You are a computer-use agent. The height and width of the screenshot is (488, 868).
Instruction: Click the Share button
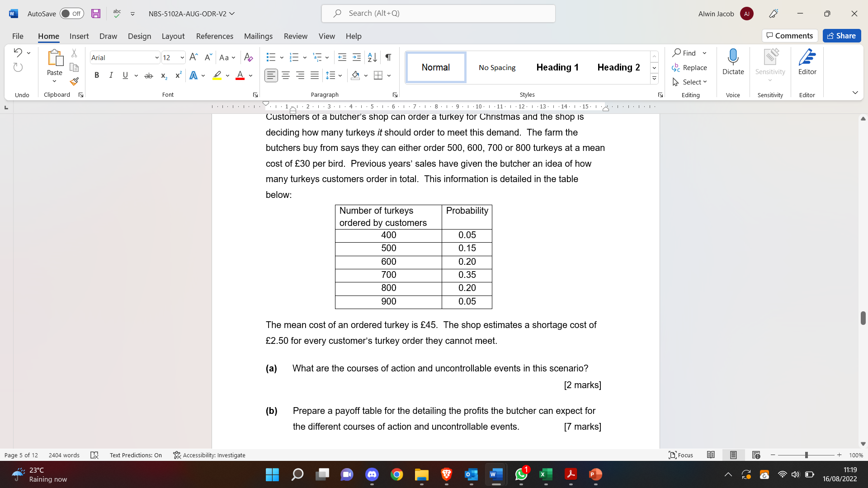841,36
